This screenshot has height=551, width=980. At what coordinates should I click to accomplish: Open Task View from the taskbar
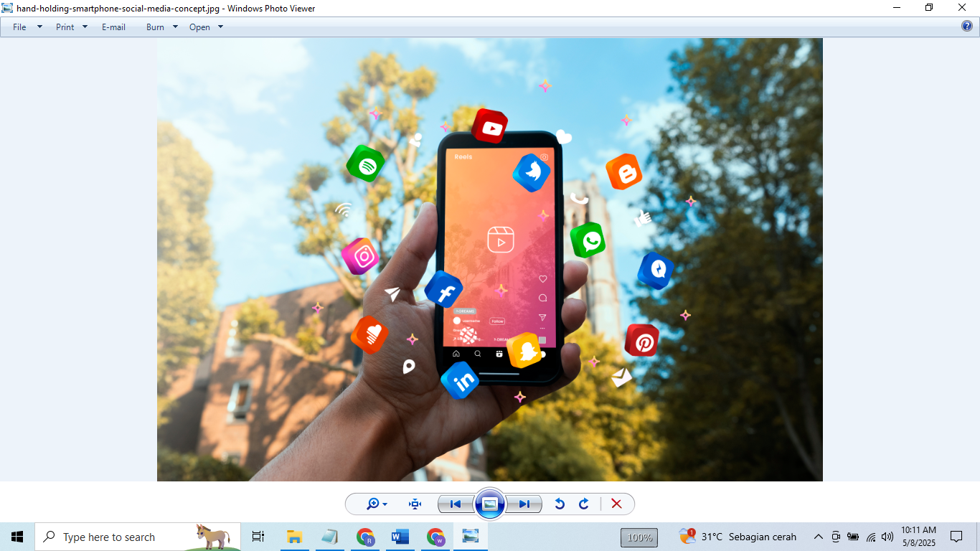258,537
